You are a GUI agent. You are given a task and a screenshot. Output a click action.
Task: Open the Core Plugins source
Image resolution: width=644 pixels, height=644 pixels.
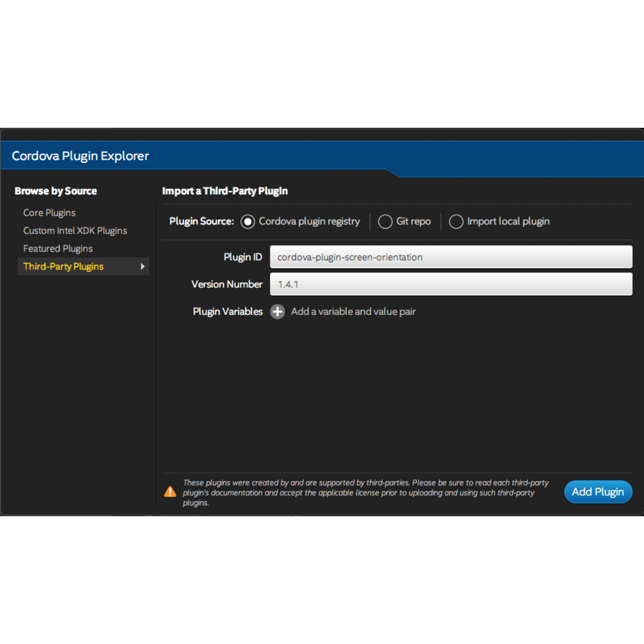point(49,213)
